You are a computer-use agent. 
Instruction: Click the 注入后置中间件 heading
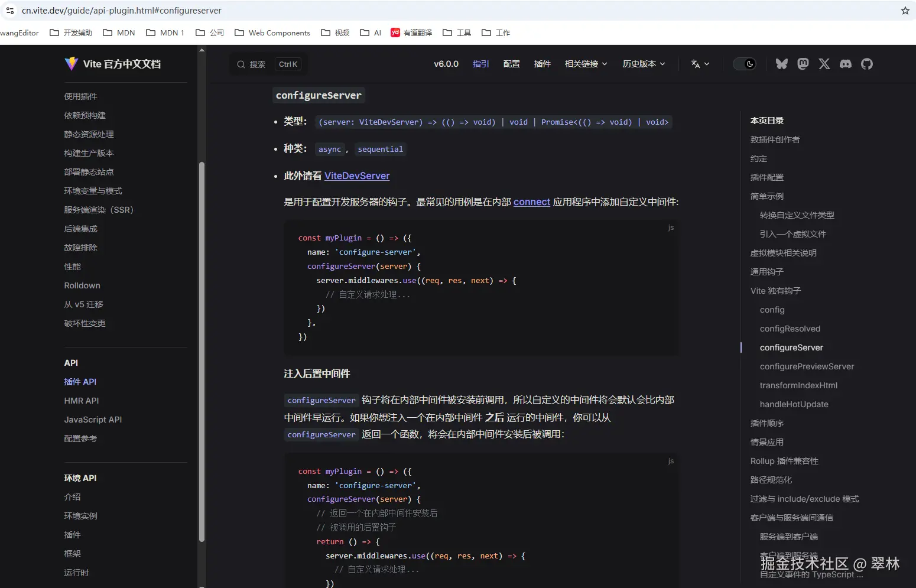pos(317,373)
